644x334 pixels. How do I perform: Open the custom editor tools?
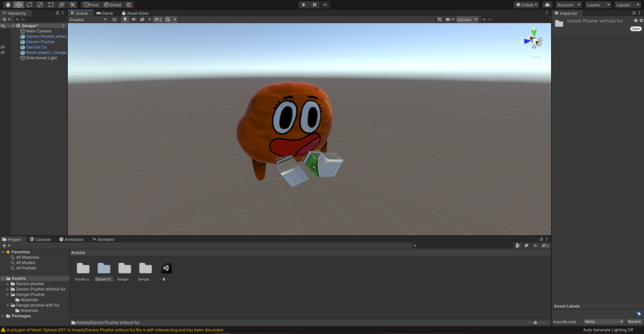point(72,4)
